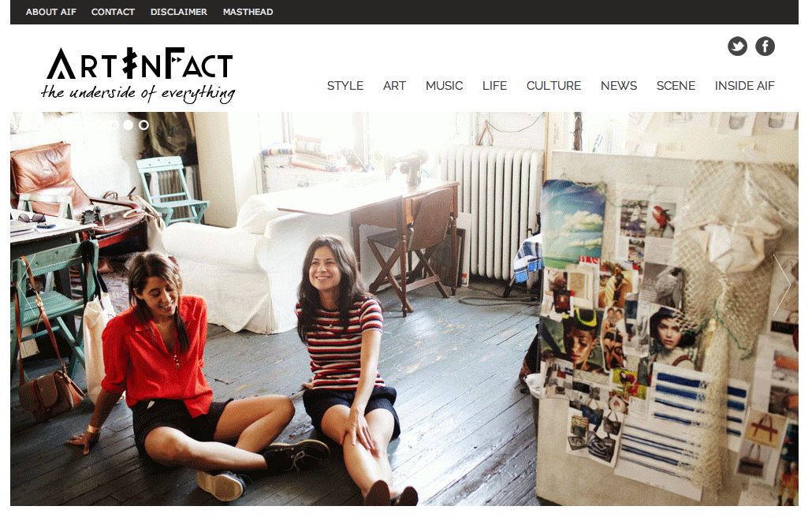
Task: Open the Twitter profile icon
Action: [x=737, y=47]
